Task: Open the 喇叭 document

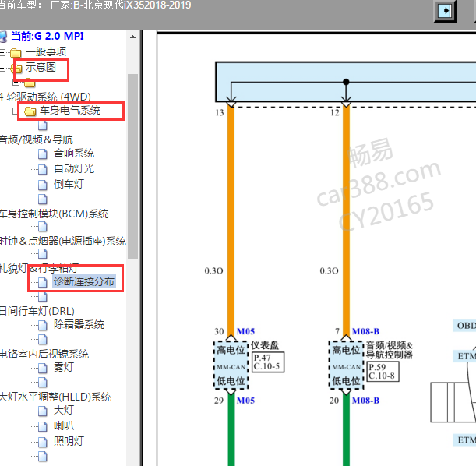Action: (x=63, y=425)
